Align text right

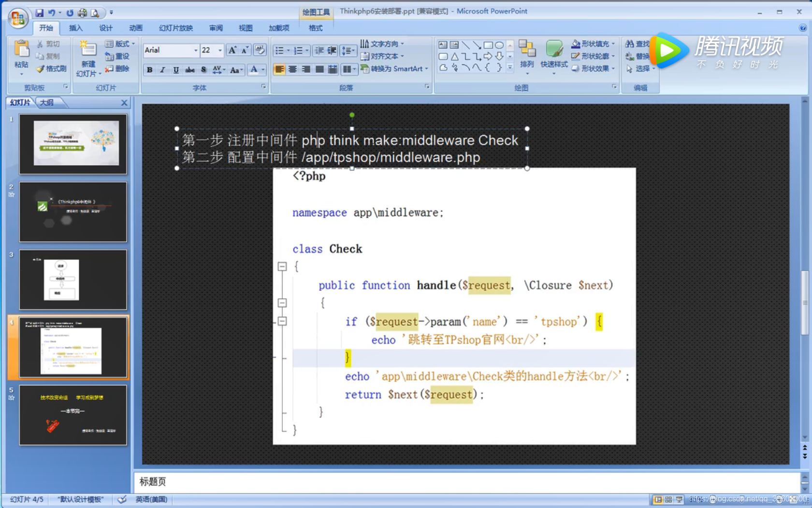coord(306,69)
